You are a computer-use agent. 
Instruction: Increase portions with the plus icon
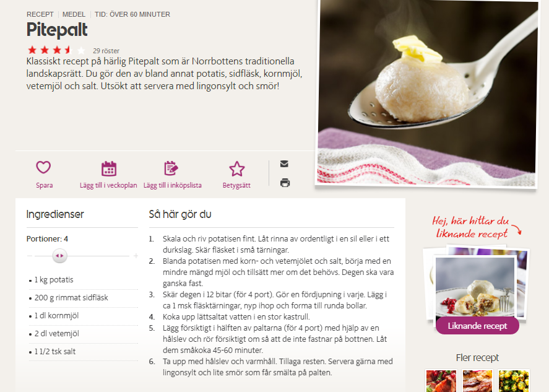[x=136, y=256]
